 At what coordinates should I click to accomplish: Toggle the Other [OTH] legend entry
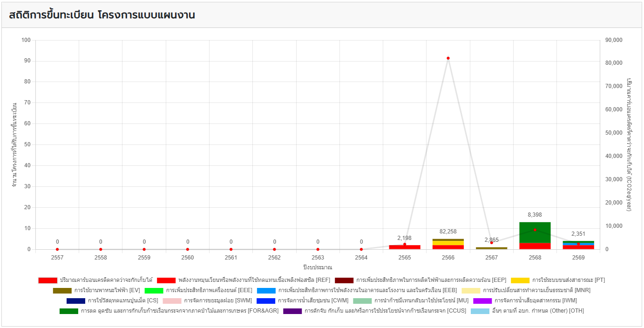537,311
